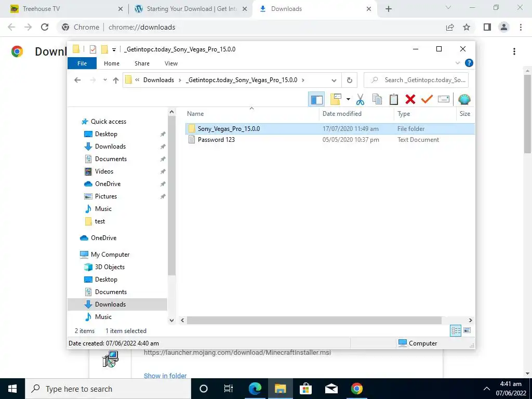Screen dimensions: 532x399
Task: Reload the Chrome downloads page
Action: 45,27
